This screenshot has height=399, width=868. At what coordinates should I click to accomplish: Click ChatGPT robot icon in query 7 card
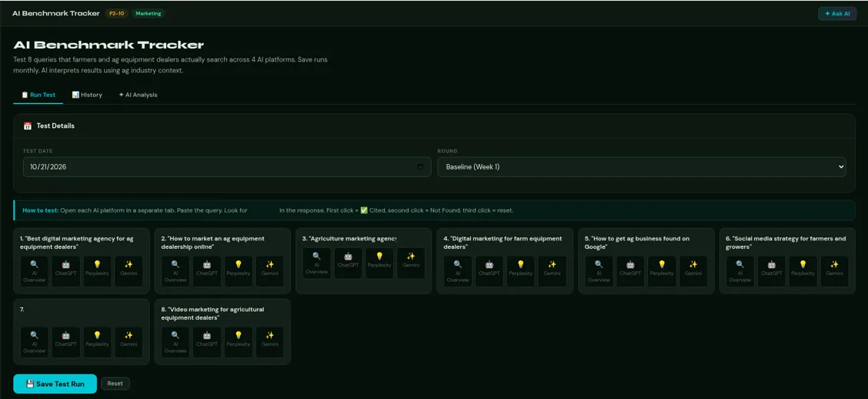66,335
